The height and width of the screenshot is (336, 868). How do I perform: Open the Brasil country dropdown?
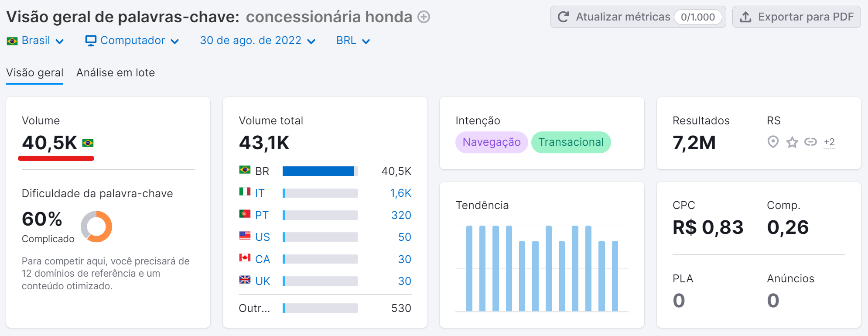coord(35,41)
